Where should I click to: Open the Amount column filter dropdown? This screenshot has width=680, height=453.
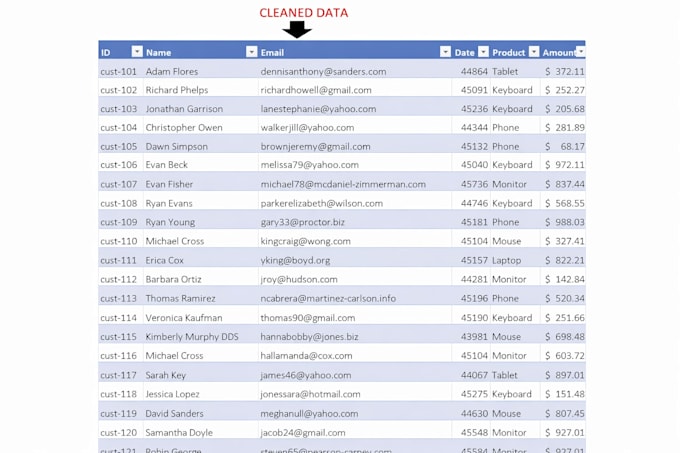[581, 52]
